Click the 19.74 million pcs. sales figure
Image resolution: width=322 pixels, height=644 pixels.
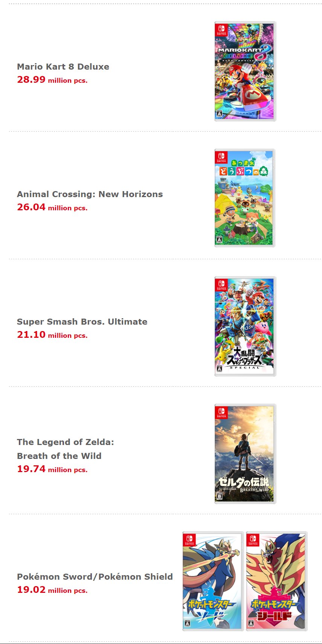tap(52, 469)
